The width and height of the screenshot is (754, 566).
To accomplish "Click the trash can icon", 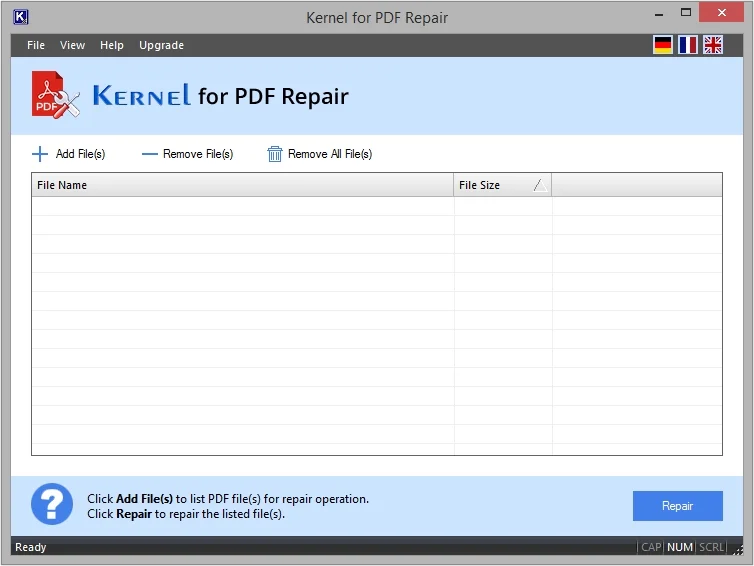I will point(275,154).
